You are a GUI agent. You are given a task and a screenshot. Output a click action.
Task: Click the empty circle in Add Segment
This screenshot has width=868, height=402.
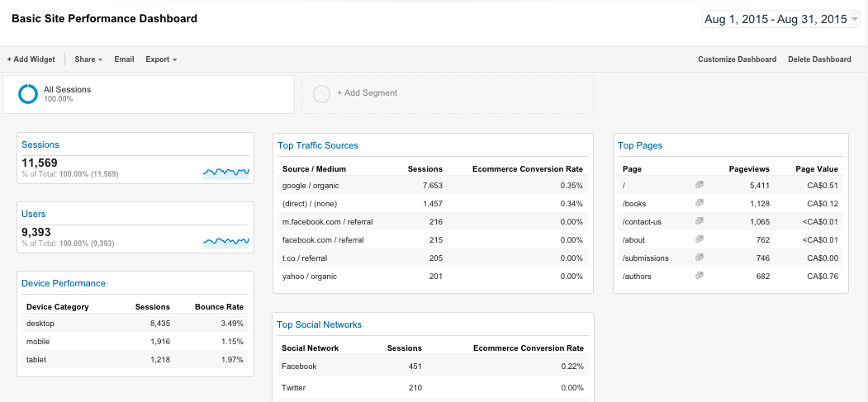(x=322, y=94)
